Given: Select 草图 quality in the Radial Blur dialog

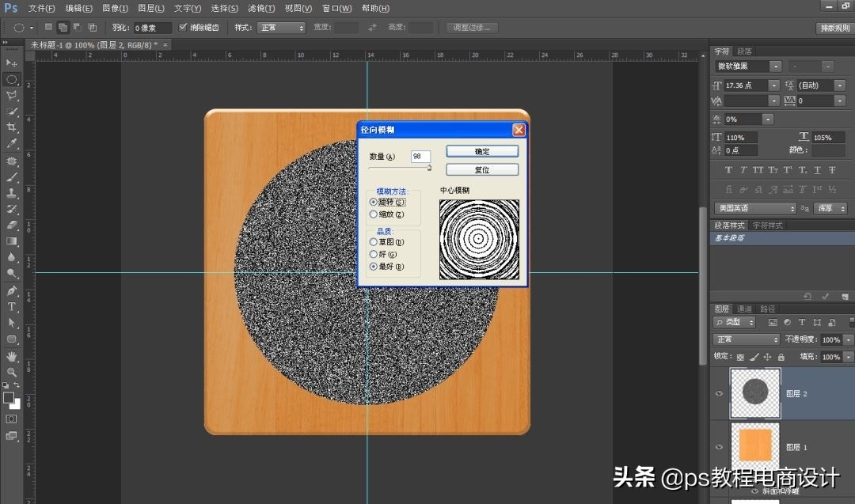Looking at the screenshot, I should pos(373,241).
